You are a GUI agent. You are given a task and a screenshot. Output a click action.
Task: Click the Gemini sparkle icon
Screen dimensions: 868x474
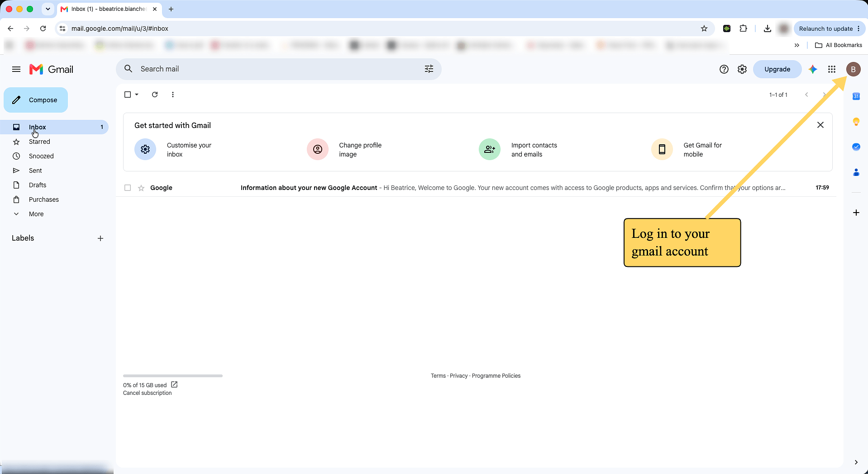tap(813, 69)
